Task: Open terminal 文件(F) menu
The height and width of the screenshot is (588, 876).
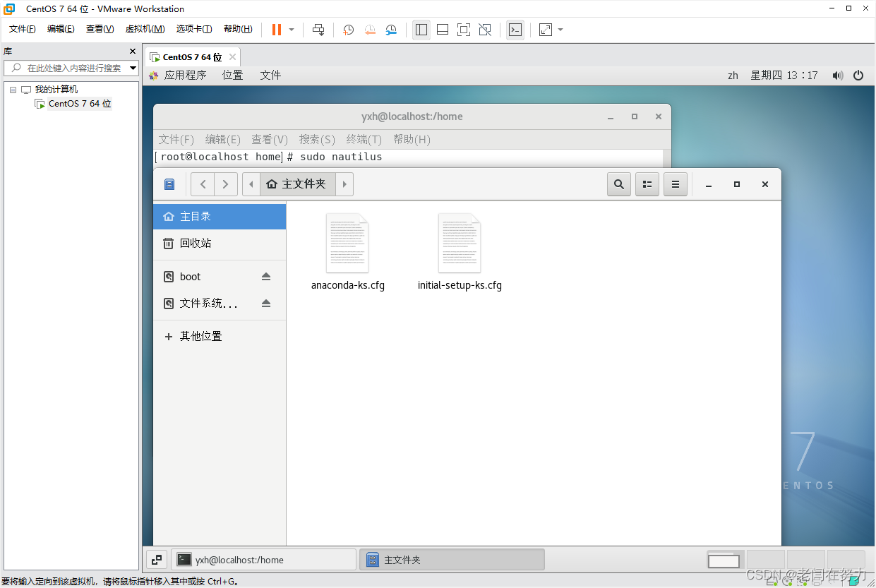Action: (x=176, y=139)
